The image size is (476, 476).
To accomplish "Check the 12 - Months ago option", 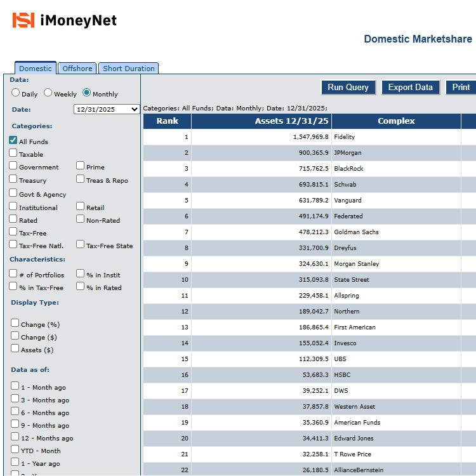I will coord(15,437).
